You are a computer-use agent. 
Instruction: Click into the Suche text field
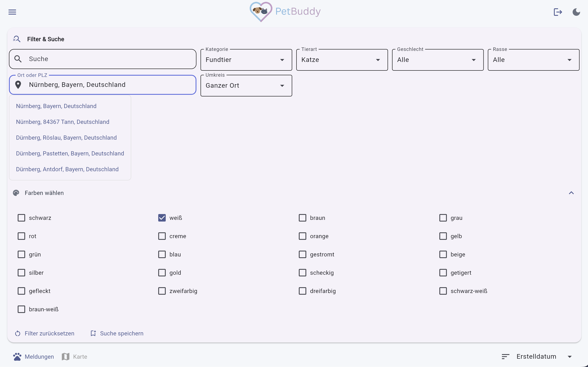[107, 59]
